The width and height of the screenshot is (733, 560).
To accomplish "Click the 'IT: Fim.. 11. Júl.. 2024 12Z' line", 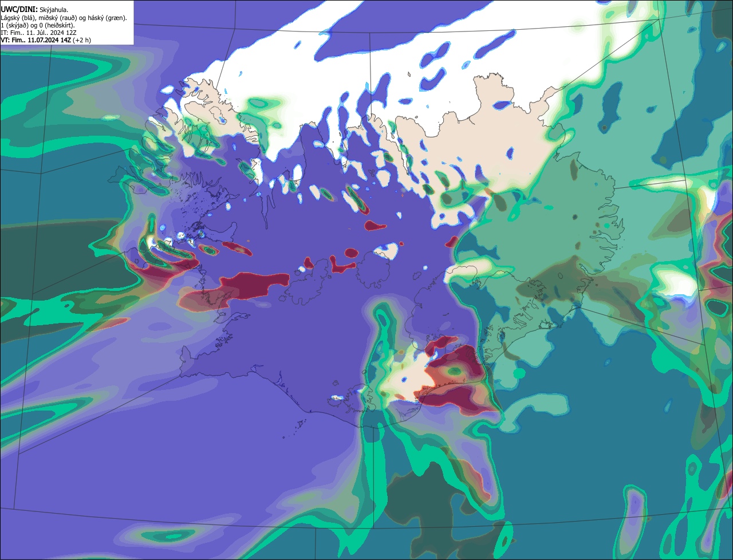I will pos(38,33).
